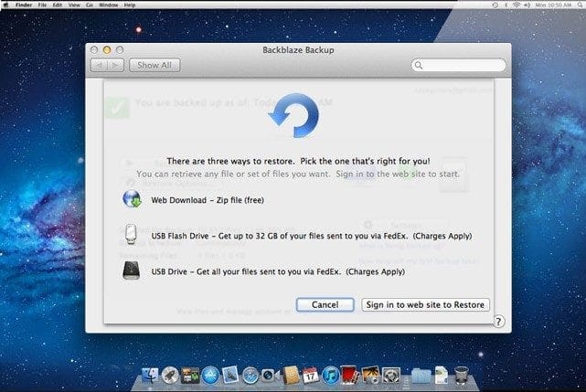Screen dimensions: 586x392
Task: Open iTunes from the Dock
Action: (330, 376)
